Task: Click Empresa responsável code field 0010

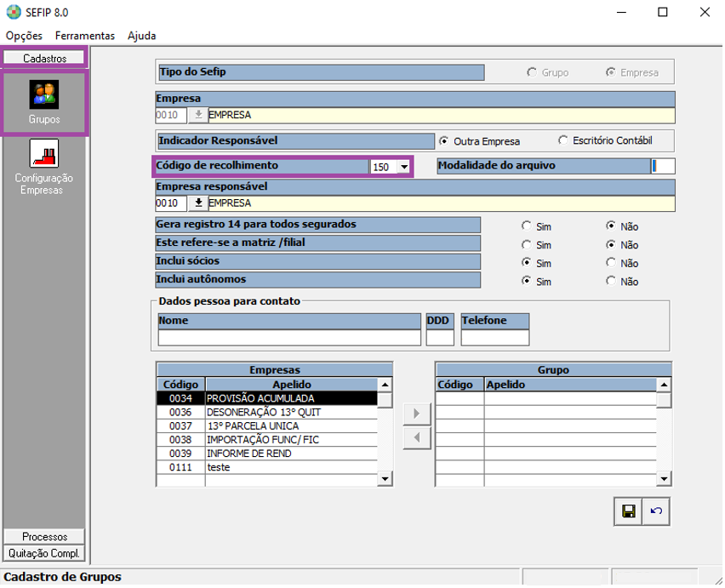Action: click(x=171, y=203)
